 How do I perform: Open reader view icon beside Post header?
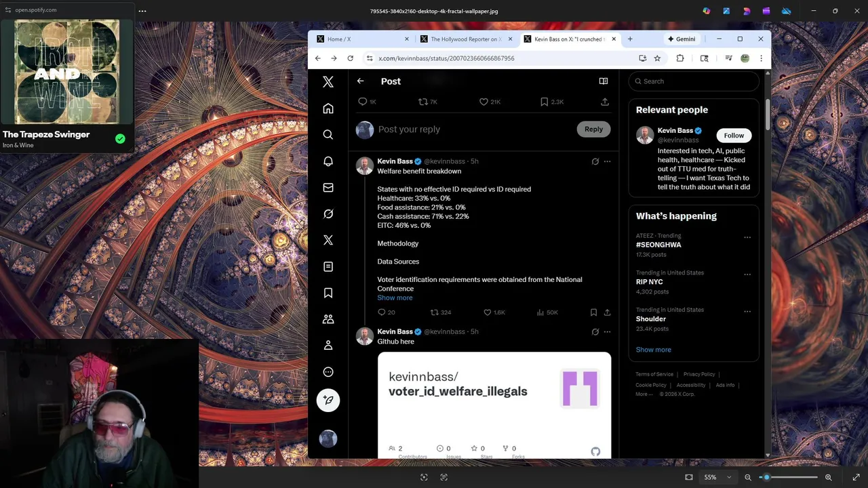point(604,81)
